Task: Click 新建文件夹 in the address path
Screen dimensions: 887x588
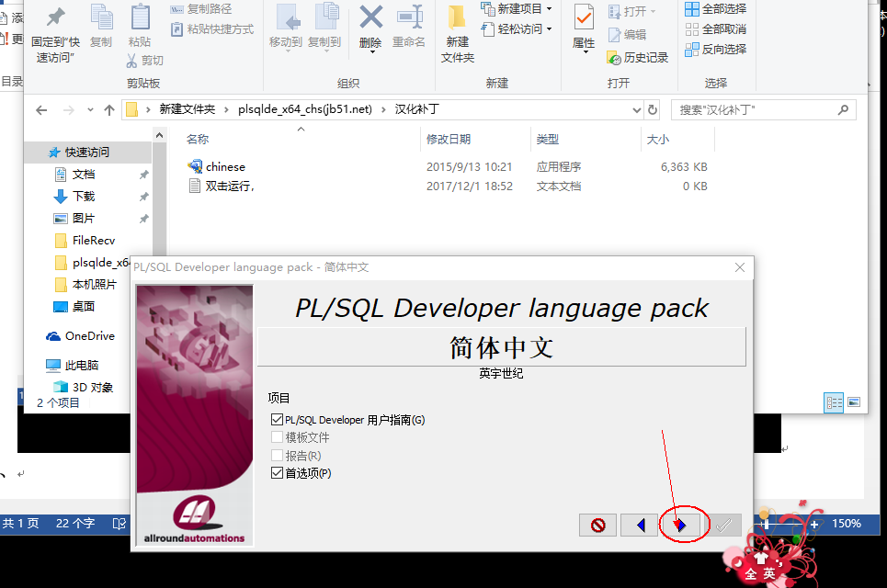Action: point(188,109)
